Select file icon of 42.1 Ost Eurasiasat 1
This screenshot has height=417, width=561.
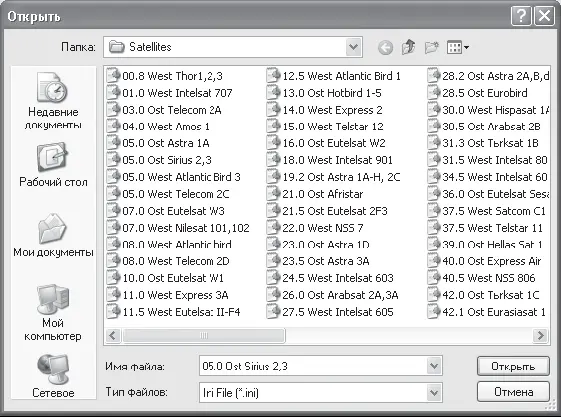point(434,311)
